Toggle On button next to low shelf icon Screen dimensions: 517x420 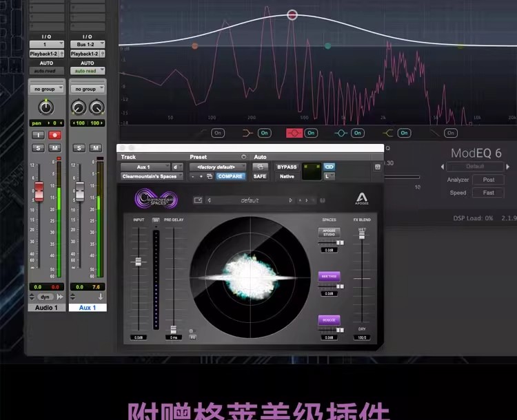click(265, 133)
